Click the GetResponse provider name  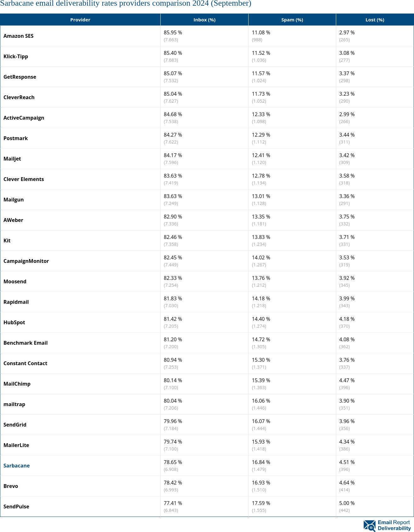[x=20, y=77]
